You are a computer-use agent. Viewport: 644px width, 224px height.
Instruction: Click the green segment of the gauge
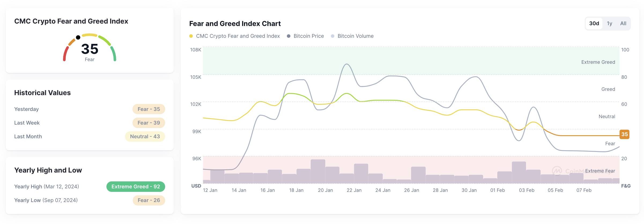(114, 54)
